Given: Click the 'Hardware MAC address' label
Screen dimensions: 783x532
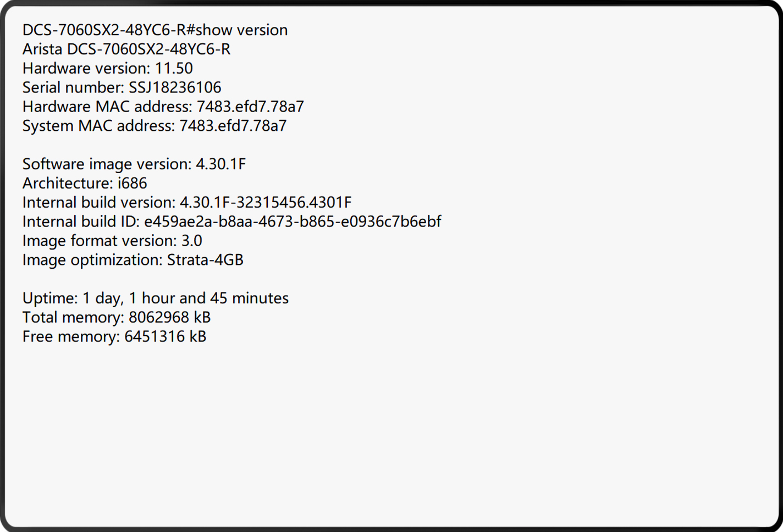Looking at the screenshot, I should 107,107.
